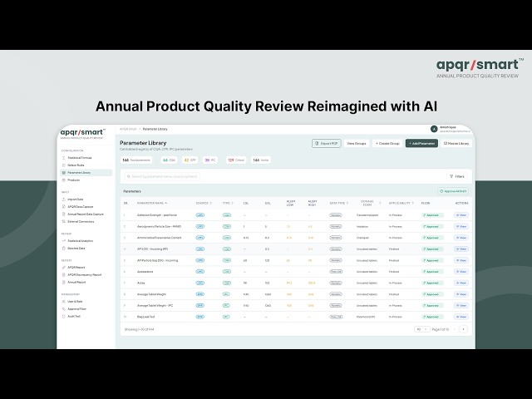This screenshot has width=532, height=399.
Task: Focus the parameter search field
Action: pos(162,176)
